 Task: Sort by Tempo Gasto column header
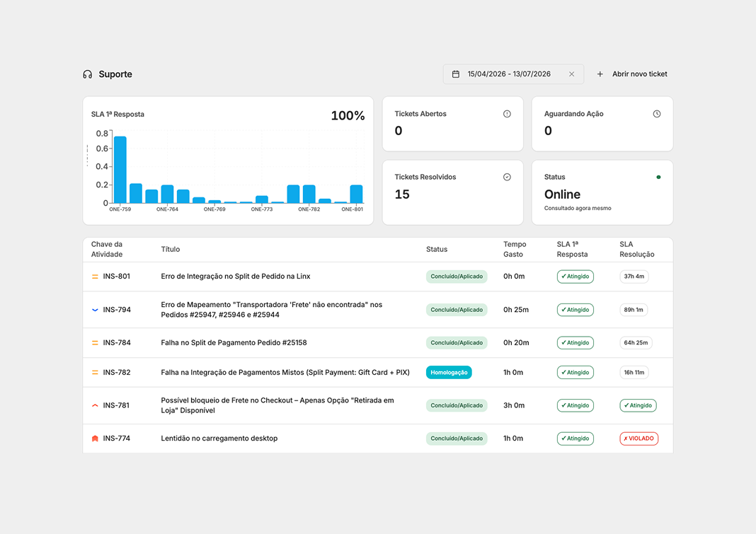pyautogui.click(x=515, y=249)
